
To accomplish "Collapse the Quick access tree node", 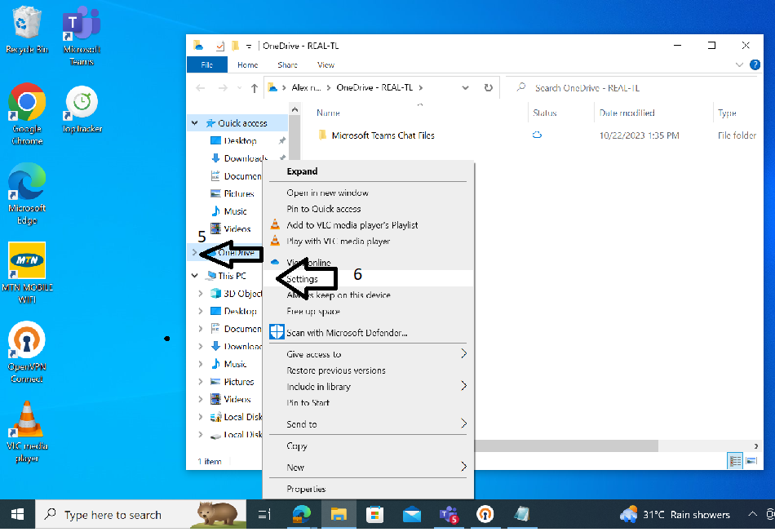I will pyautogui.click(x=195, y=123).
